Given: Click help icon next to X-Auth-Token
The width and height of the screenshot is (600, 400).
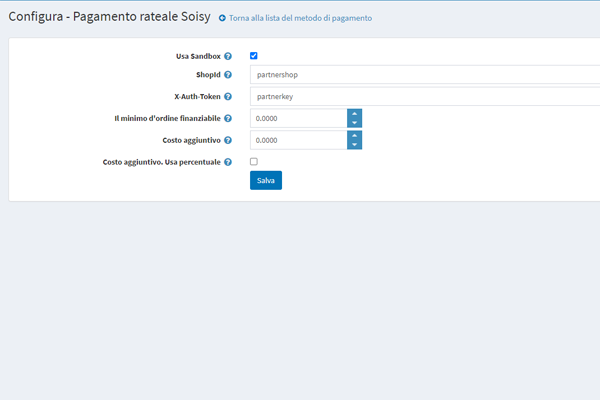Looking at the screenshot, I should tap(228, 96).
